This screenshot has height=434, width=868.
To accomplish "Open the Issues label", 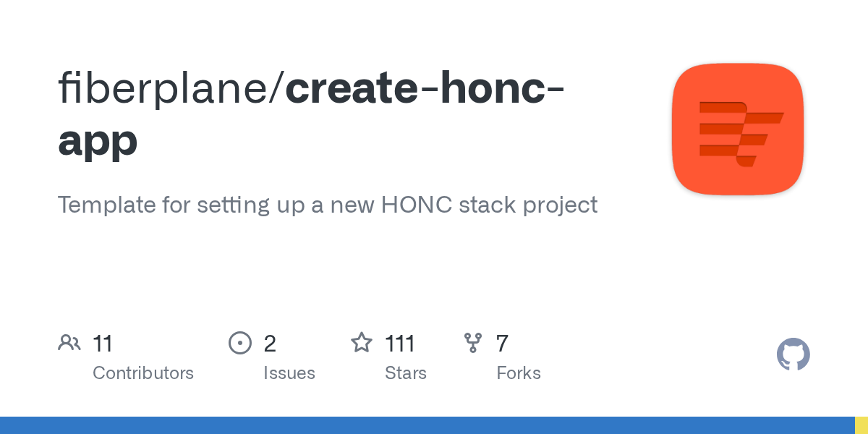I will (x=289, y=373).
